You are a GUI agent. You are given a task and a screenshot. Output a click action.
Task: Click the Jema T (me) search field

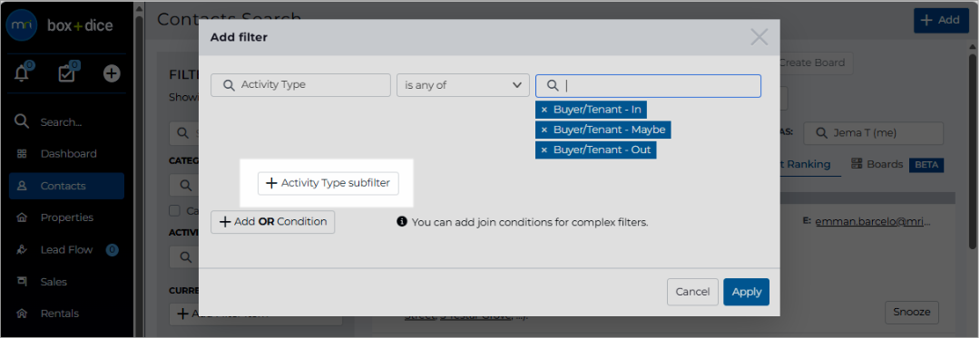point(873,133)
